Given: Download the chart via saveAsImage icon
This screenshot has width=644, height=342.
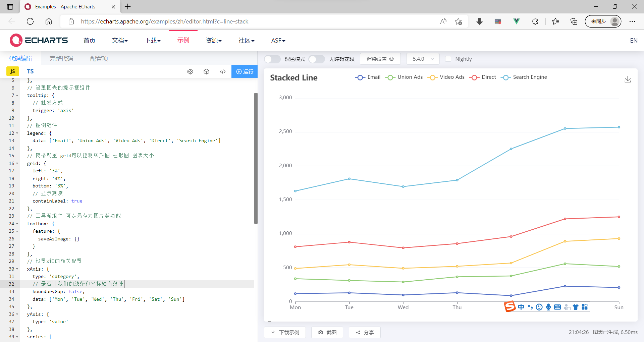Looking at the screenshot, I should (628, 79).
